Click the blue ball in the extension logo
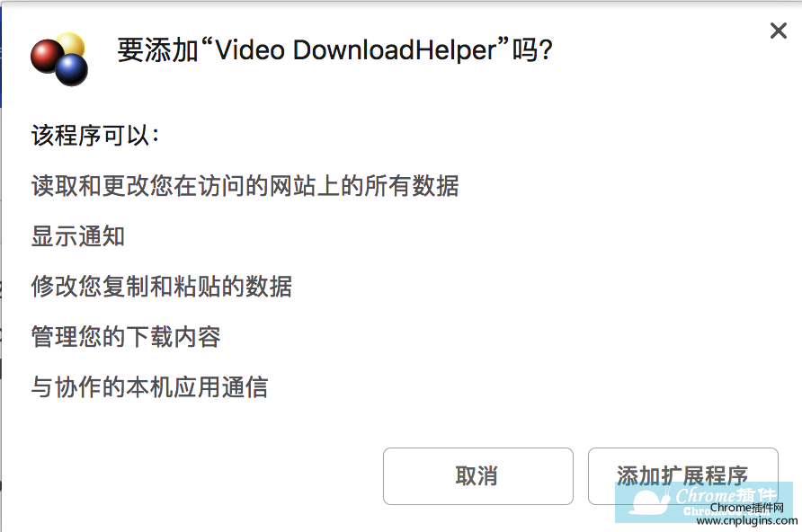This screenshot has width=802, height=532. pos(72,70)
